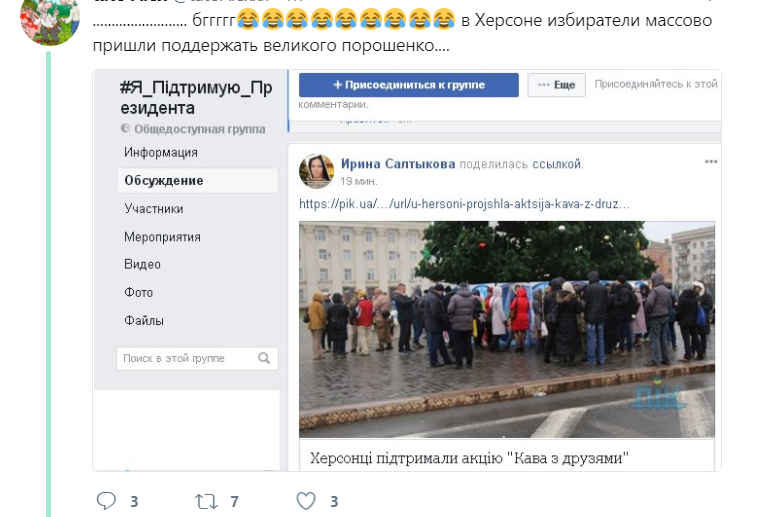Open the Фото section
Image resolution: width=765 pixels, height=517 pixels.
[x=139, y=293]
